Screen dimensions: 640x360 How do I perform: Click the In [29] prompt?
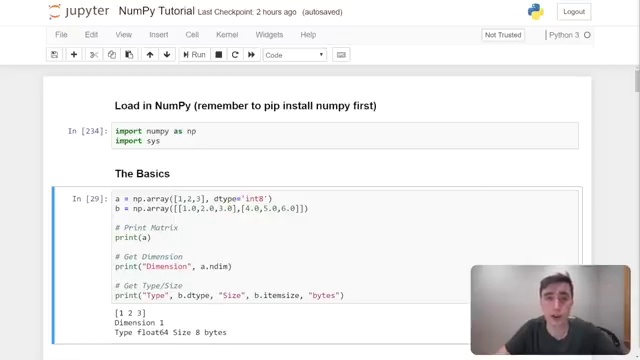[x=90, y=199]
